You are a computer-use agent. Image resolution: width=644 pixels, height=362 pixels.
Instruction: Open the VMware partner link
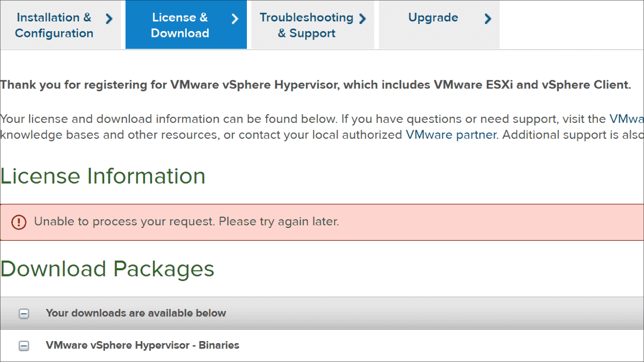click(451, 135)
